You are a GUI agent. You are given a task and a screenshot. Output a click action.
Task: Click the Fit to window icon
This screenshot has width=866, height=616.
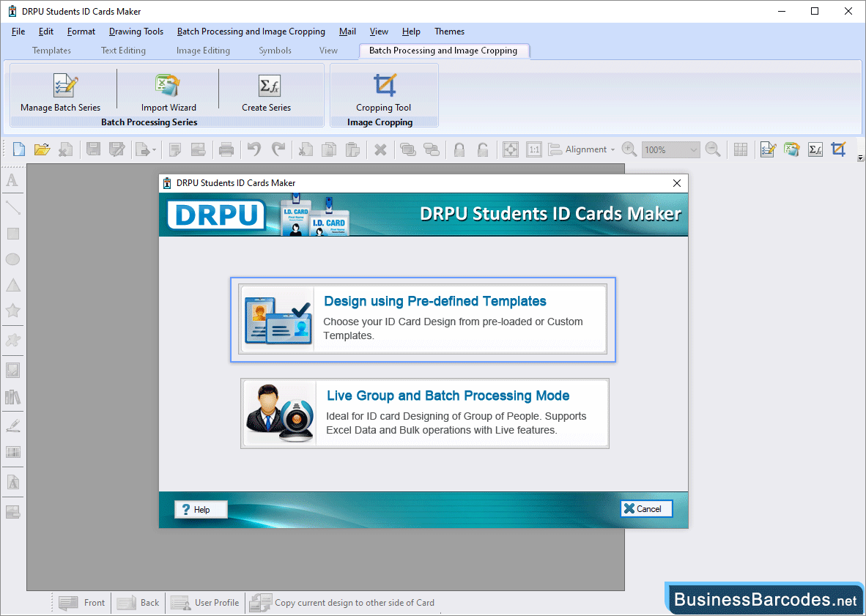pos(511,149)
